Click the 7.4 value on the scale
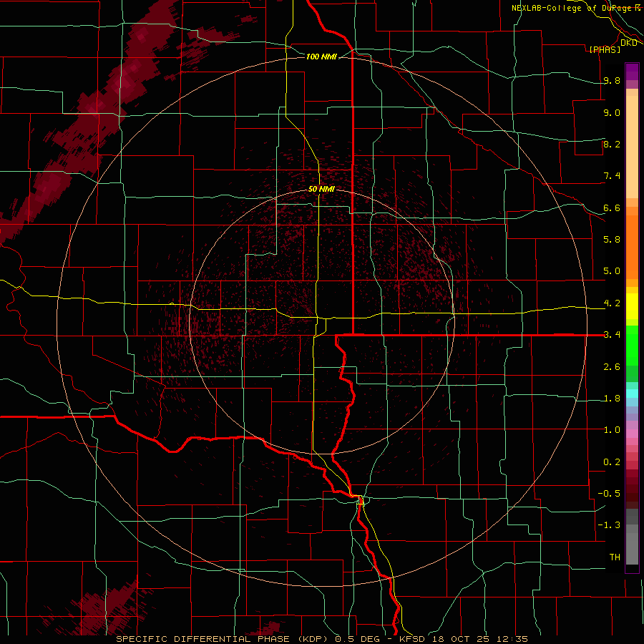The image size is (644, 644). [612, 176]
